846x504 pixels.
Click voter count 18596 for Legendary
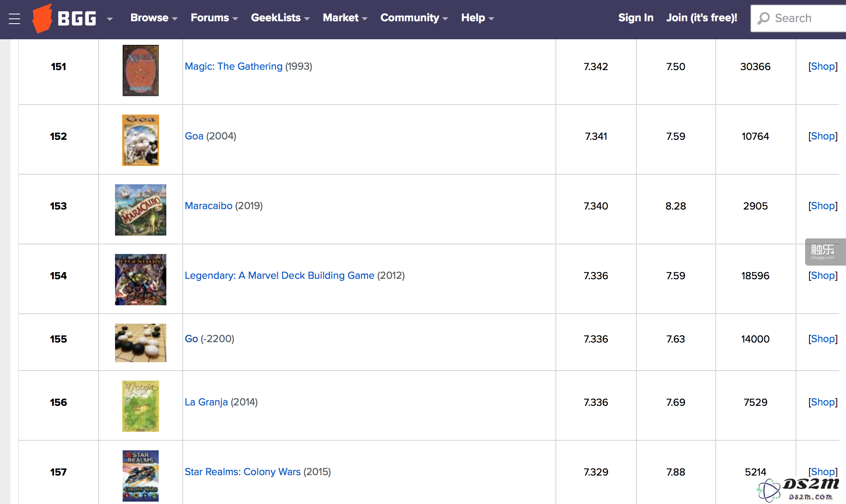click(x=755, y=276)
